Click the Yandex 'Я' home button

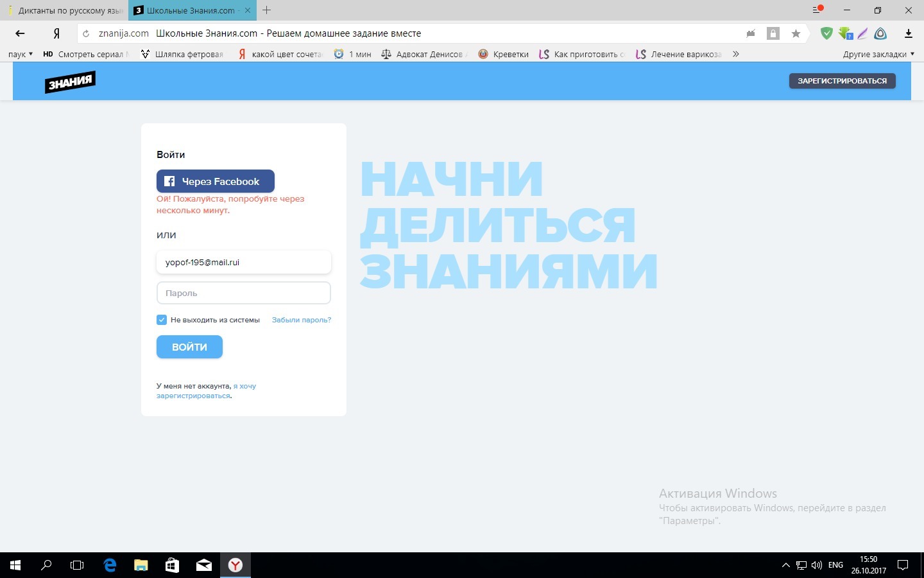coord(56,33)
